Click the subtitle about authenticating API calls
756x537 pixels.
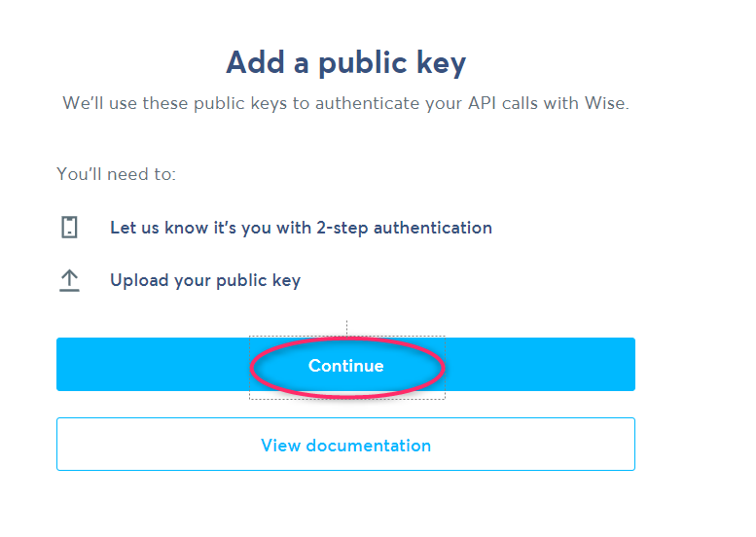point(345,103)
